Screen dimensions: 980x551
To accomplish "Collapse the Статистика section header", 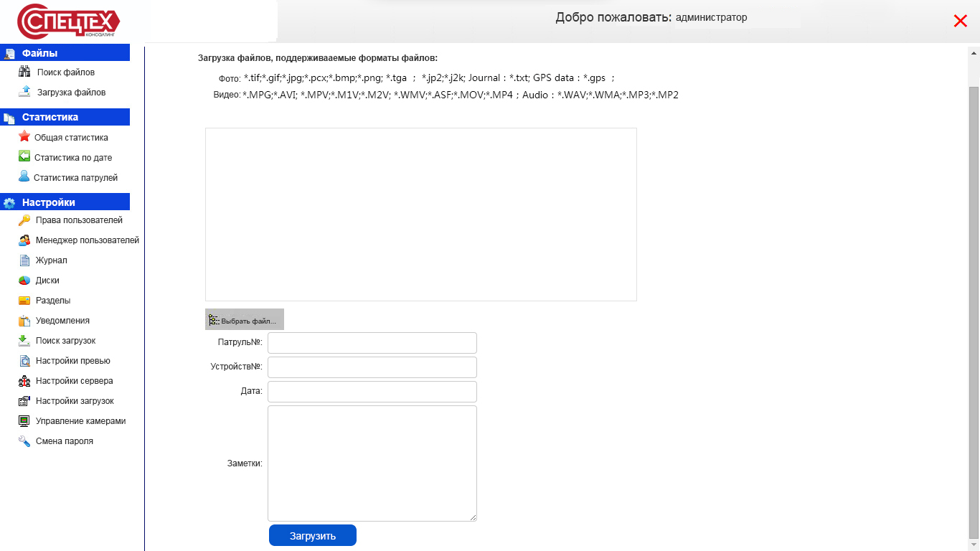I will [65, 117].
